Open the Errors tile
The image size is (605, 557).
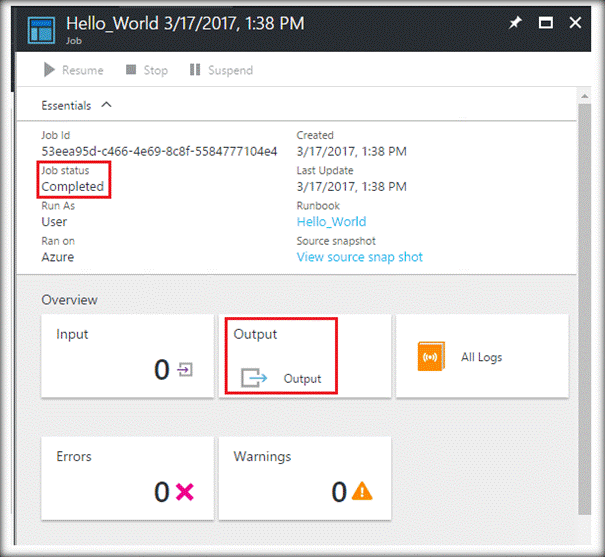point(127,478)
